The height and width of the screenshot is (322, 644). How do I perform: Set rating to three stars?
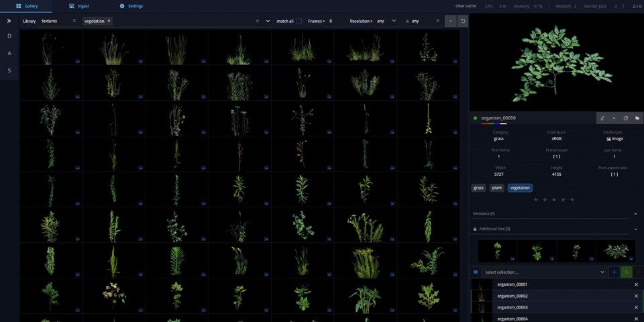point(553,200)
